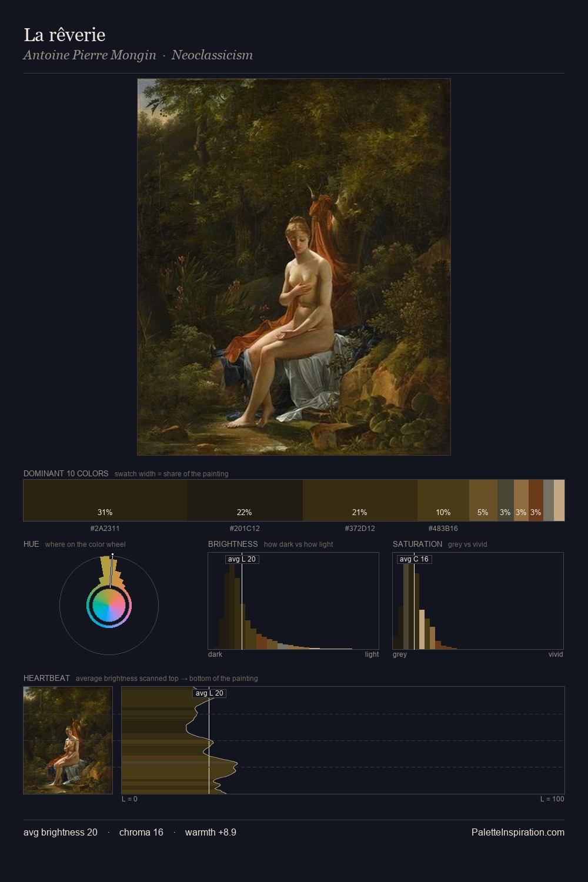Click the 'HUE' section heading
The width and height of the screenshot is (588, 882).
pos(31,544)
